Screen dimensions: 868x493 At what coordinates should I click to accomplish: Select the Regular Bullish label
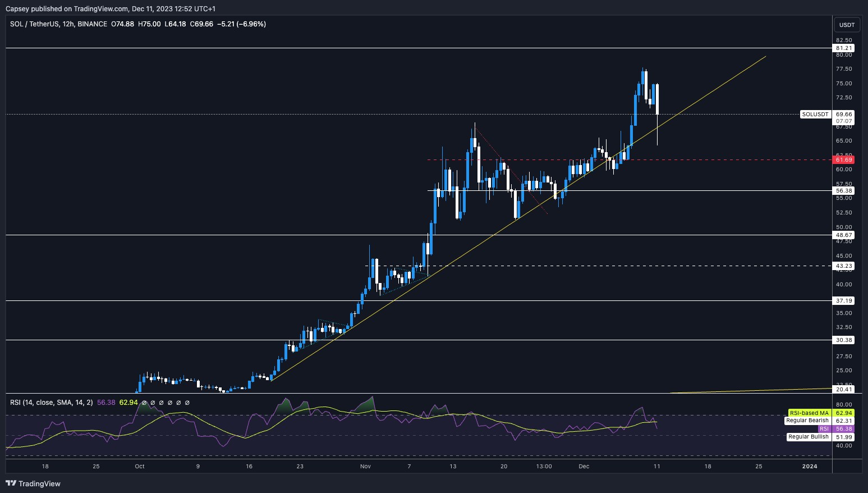click(x=809, y=437)
